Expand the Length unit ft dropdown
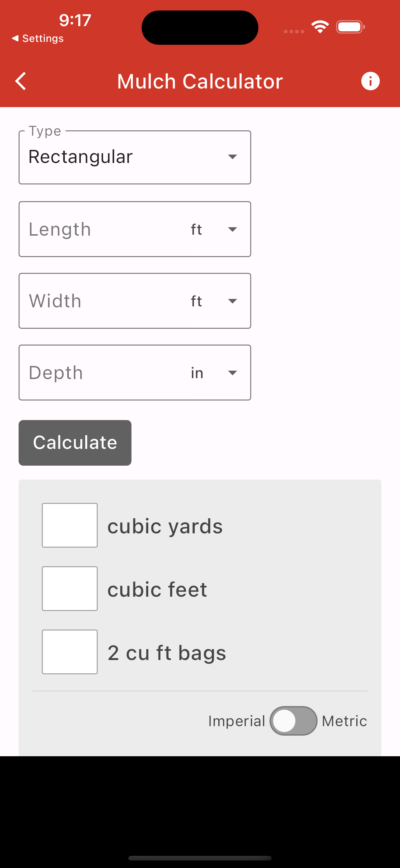This screenshot has width=400, height=868. [214, 229]
